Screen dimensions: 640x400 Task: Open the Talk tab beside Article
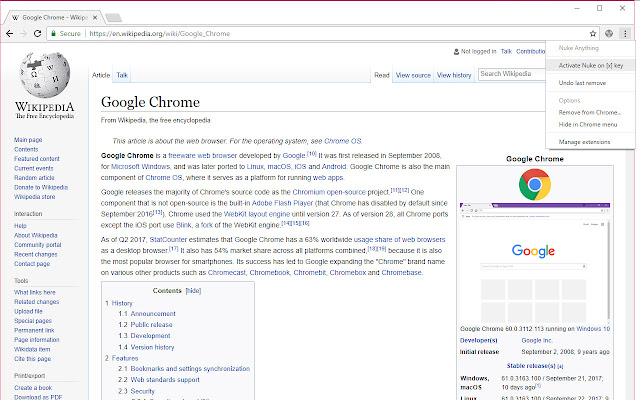click(x=122, y=75)
